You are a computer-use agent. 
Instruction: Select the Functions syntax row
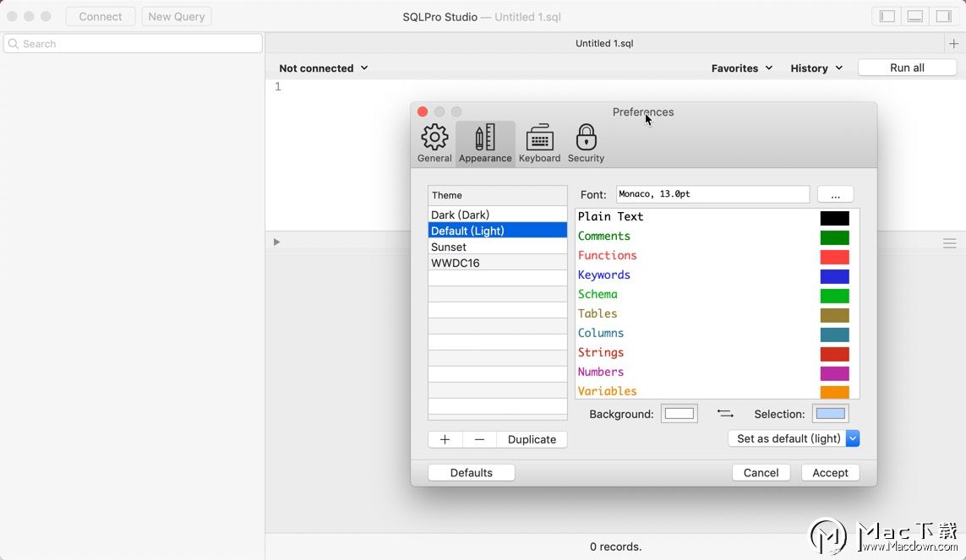(x=717, y=255)
